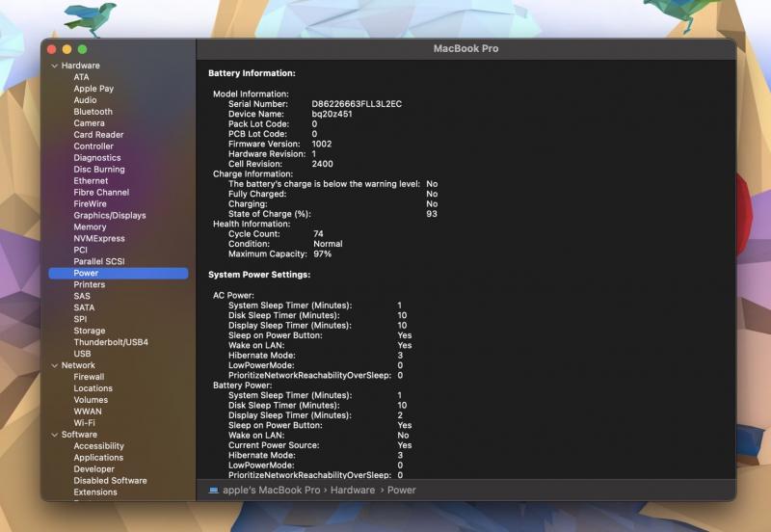This screenshot has width=771, height=532.
Task: Open Printers in the Hardware list
Action: coord(89,284)
